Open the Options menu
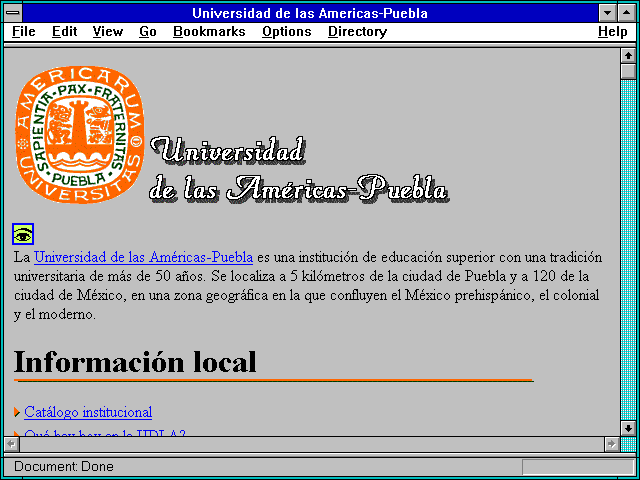Image resolution: width=640 pixels, height=480 pixels. (x=287, y=31)
